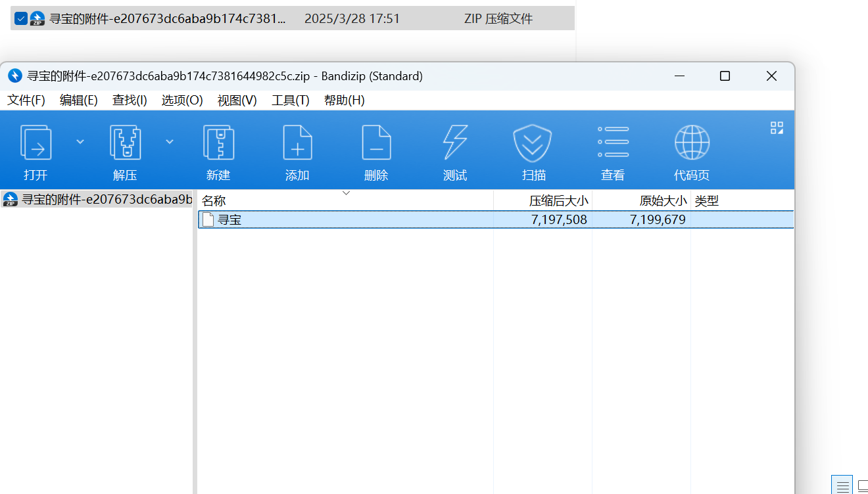Click the View (查看) list icon
Viewport: 868px width, 494px height.
[x=613, y=142]
